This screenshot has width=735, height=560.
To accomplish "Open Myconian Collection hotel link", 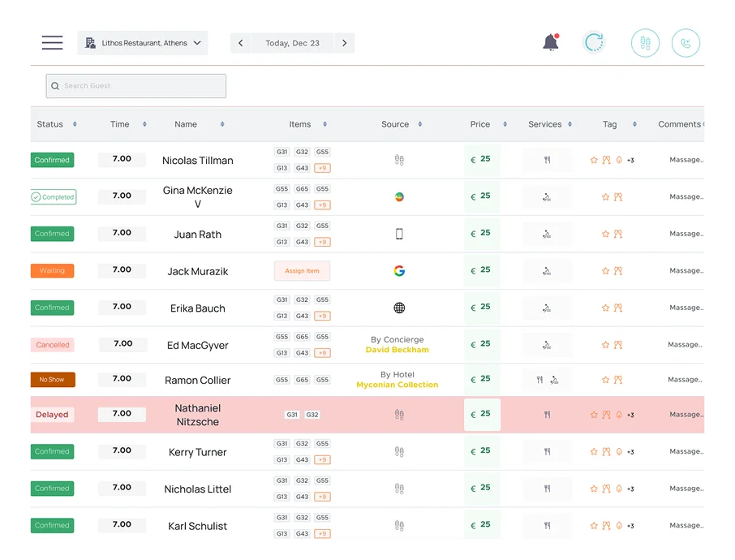I will pos(397,385).
